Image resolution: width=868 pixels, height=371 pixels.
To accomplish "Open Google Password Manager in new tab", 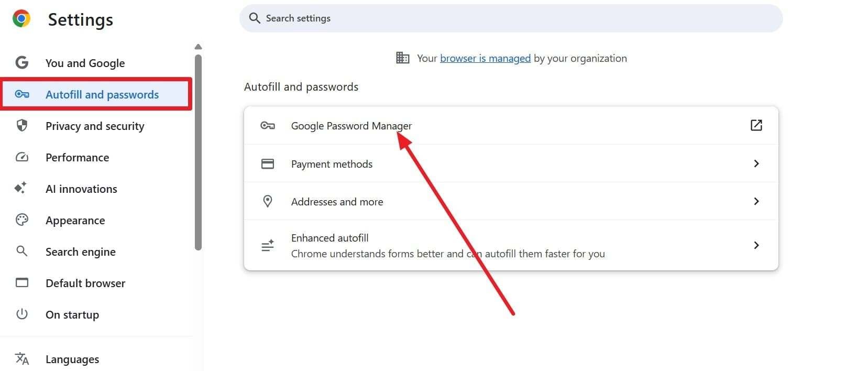I will coord(756,125).
